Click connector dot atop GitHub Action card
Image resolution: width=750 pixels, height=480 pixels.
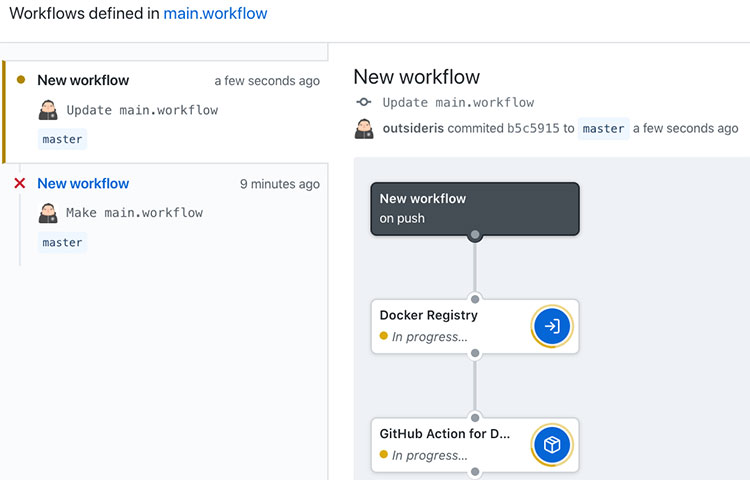[475, 418]
